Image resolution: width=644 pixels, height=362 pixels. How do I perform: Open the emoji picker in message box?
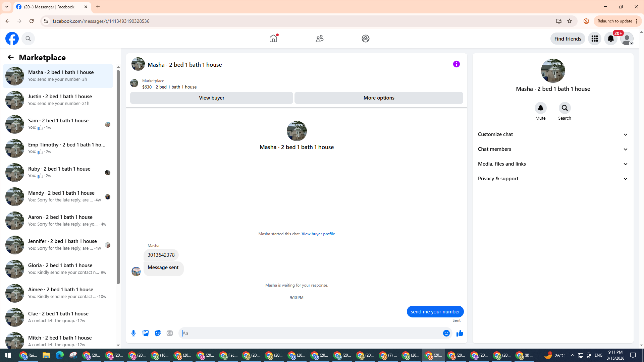pos(446,333)
